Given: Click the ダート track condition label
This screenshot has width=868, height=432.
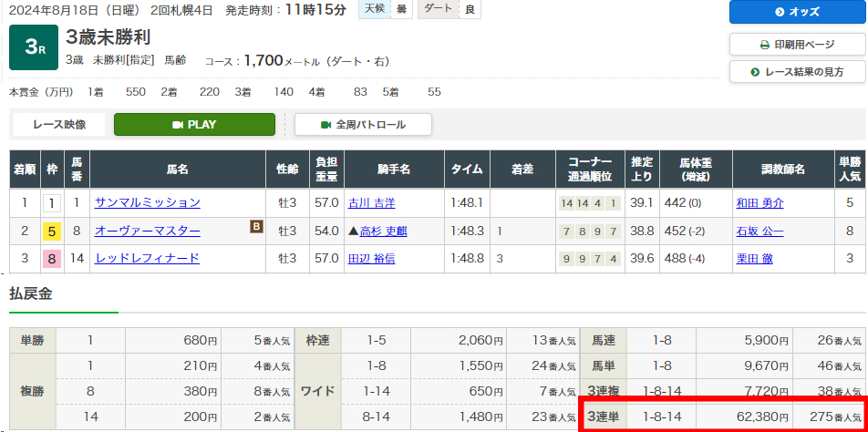Looking at the screenshot, I should (x=439, y=9).
